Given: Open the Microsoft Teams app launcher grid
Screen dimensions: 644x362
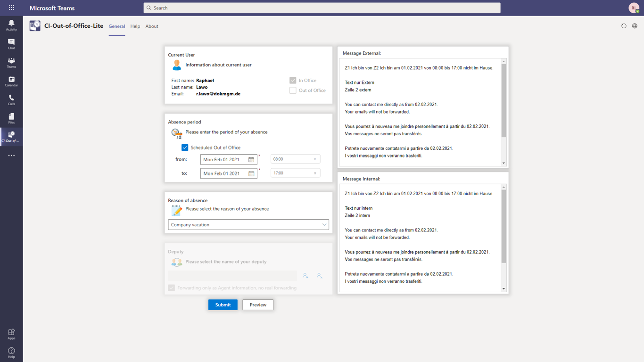Looking at the screenshot, I should [11, 8].
